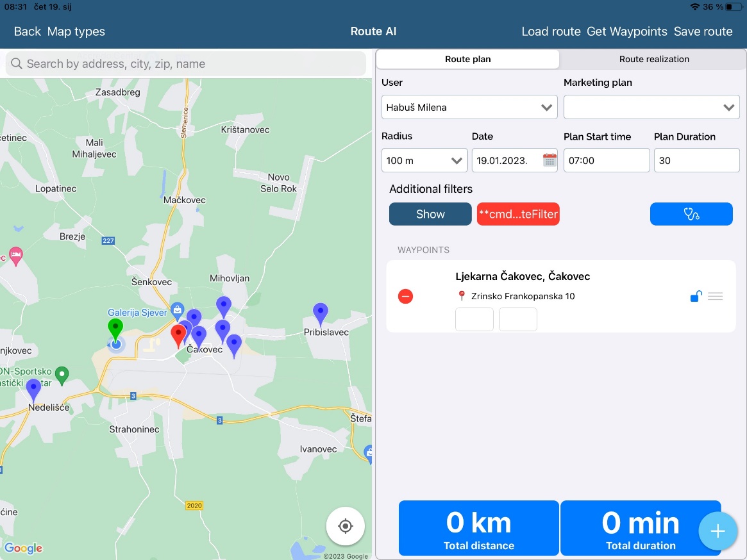Viewport: 747px width, 560px height.
Task: Tap the blue plus add button
Action: point(718,531)
